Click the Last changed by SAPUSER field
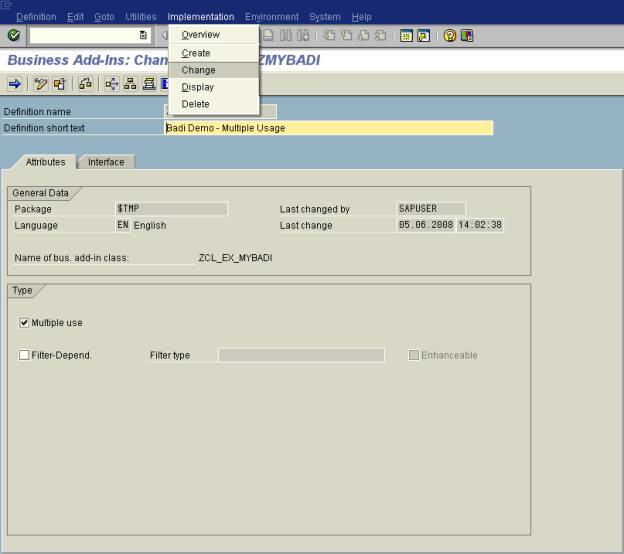Viewport: 624px width, 554px height. point(431,209)
